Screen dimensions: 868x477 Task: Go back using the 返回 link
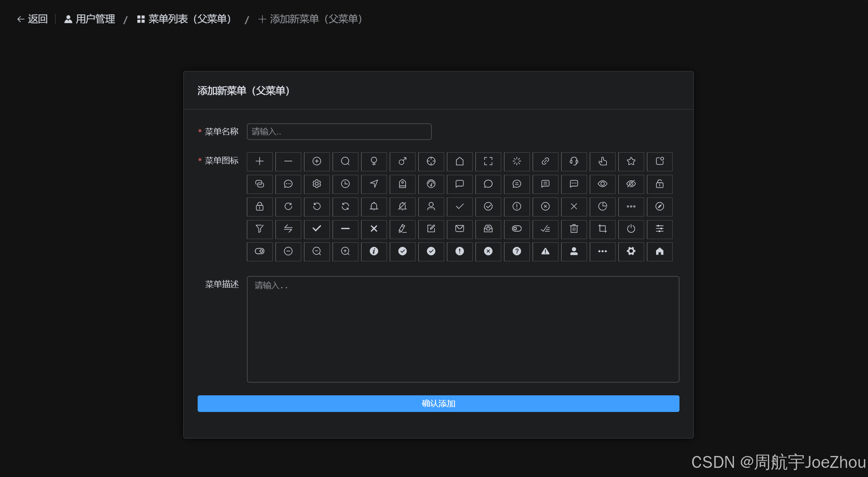coord(32,19)
